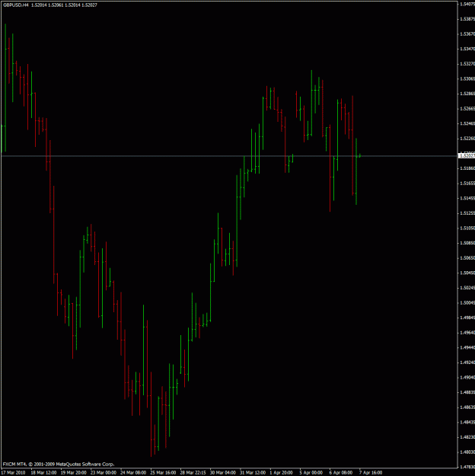This screenshot has height=476, width=475.
Task: Click the 6 Apr 08:00 time label
Action: click(x=341, y=473)
